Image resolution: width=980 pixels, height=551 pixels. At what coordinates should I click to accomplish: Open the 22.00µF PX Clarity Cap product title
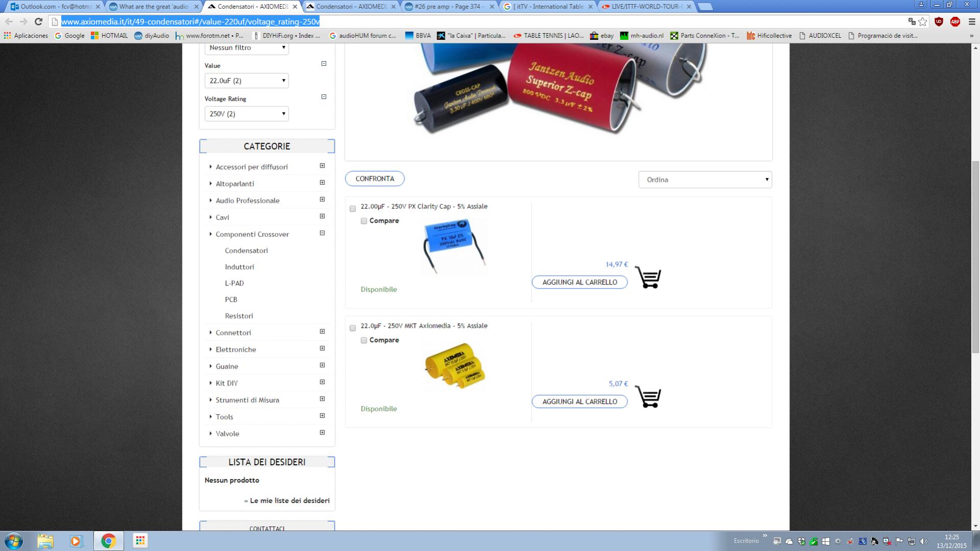pyautogui.click(x=424, y=207)
